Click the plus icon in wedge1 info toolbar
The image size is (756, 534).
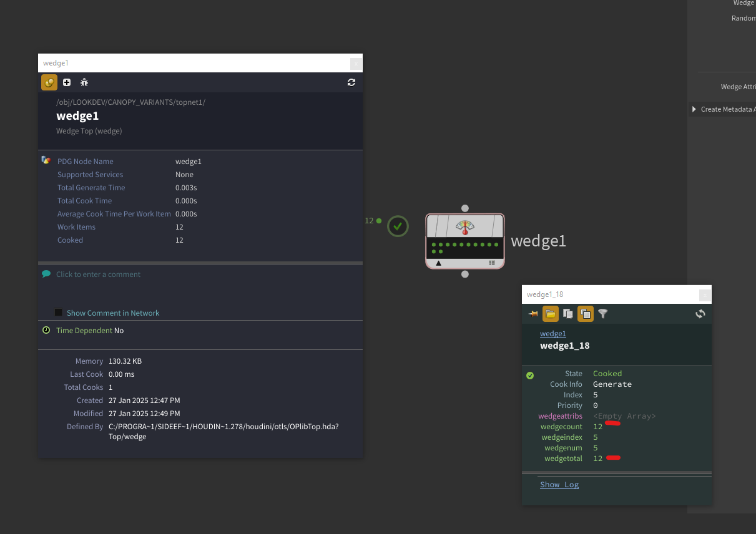point(67,82)
